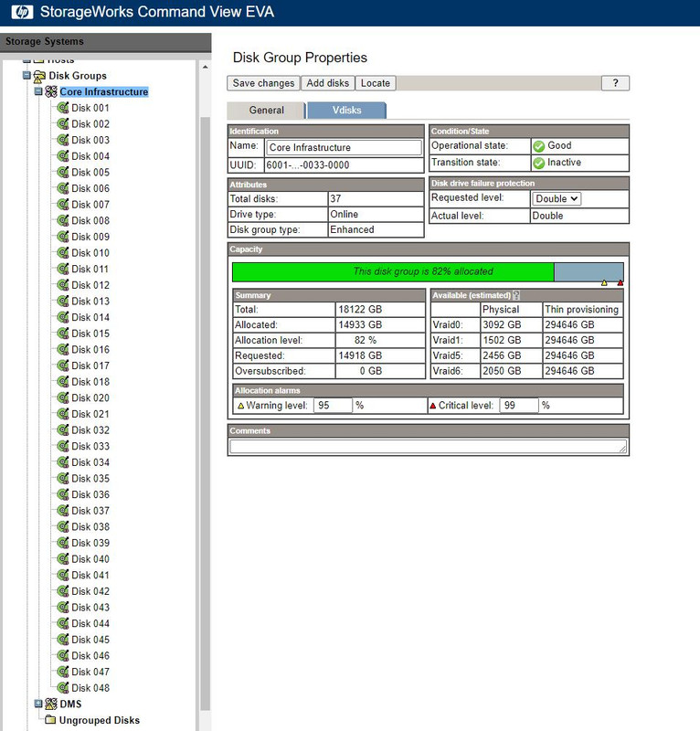Click the Save changes button
This screenshot has width=700, height=731.
click(x=263, y=83)
